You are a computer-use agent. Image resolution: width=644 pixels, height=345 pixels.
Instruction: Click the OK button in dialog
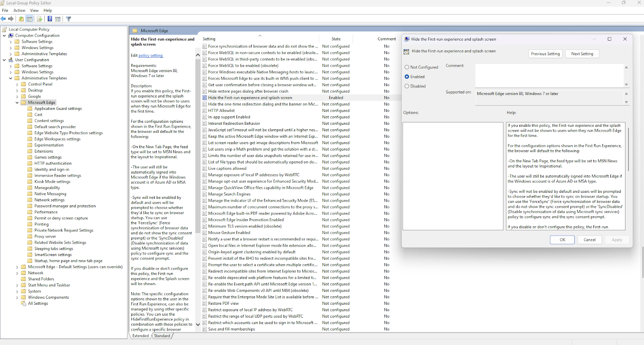pos(562,240)
